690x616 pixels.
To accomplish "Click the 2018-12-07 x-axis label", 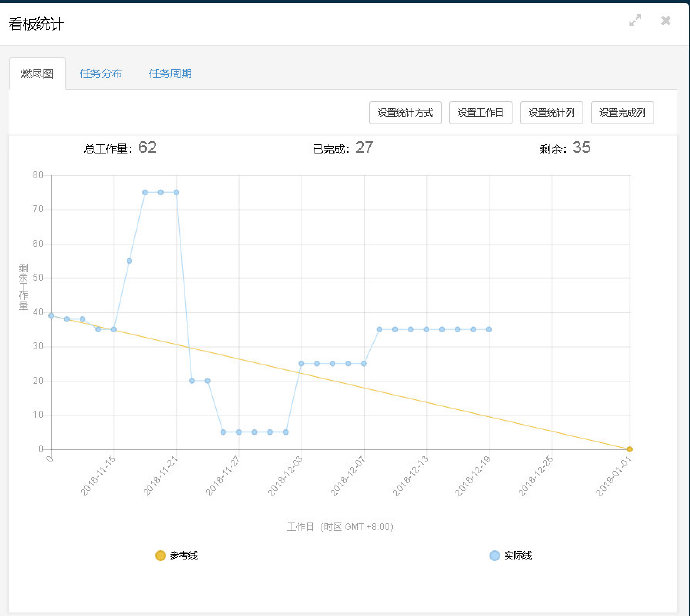I will click(x=348, y=476).
